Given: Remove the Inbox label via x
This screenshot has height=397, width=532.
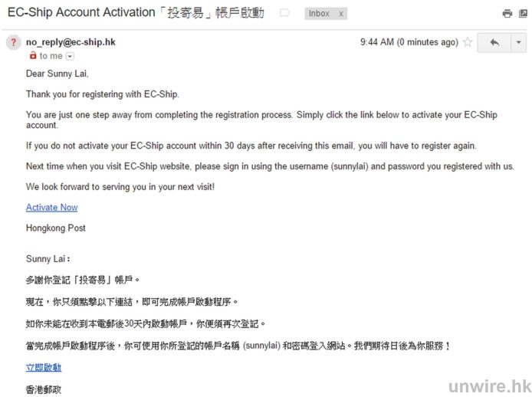Looking at the screenshot, I should click(340, 14).
